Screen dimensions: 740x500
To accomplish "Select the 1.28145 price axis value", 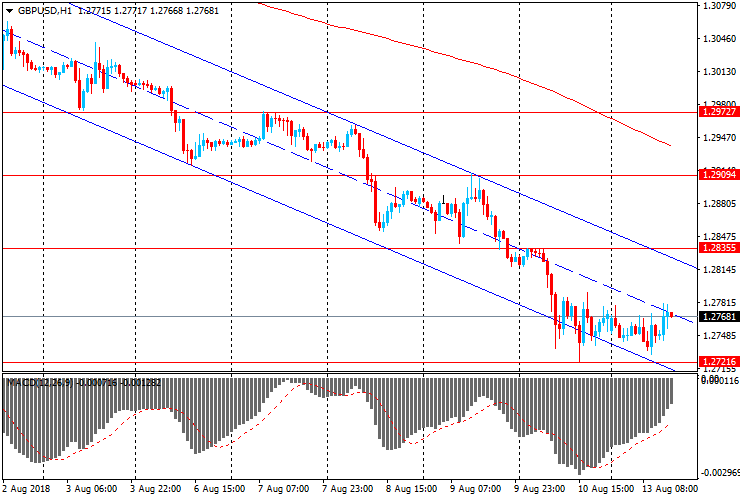I will (x=719, y=269).
